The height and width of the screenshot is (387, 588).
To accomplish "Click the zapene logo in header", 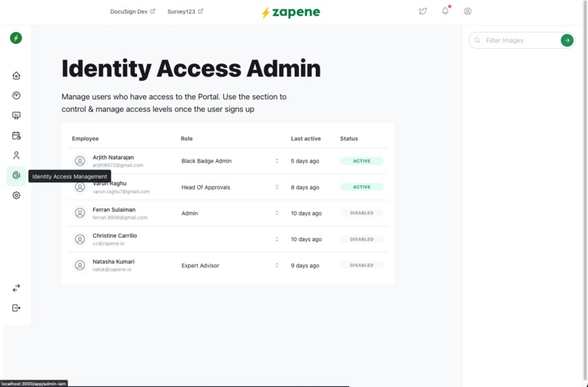I will [290, 12].
